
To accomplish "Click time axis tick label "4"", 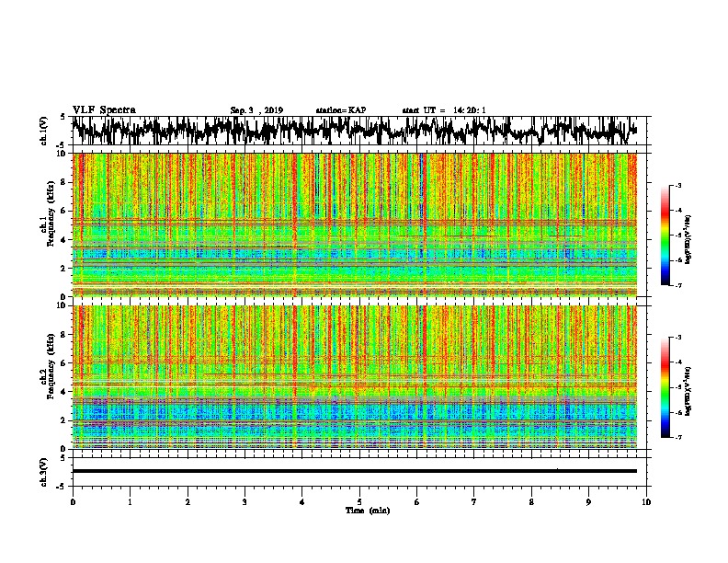I will pyautogui.click(x=302, y=502).
